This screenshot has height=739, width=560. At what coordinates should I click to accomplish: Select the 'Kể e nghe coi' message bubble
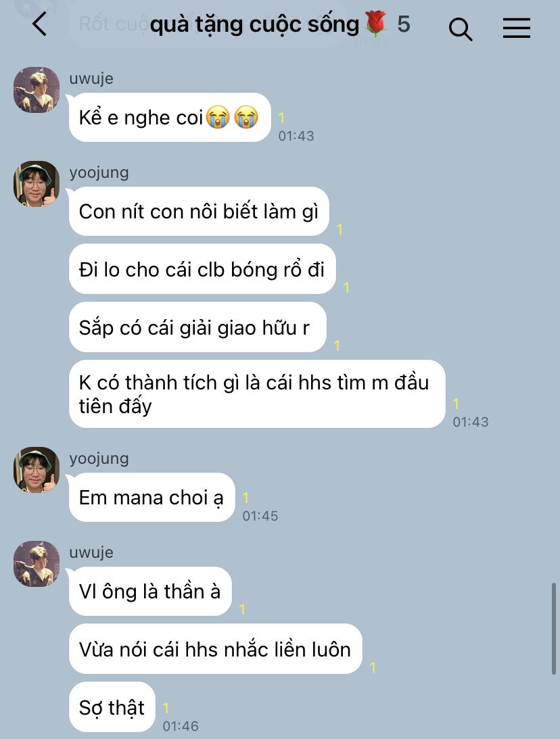(170, 118)
